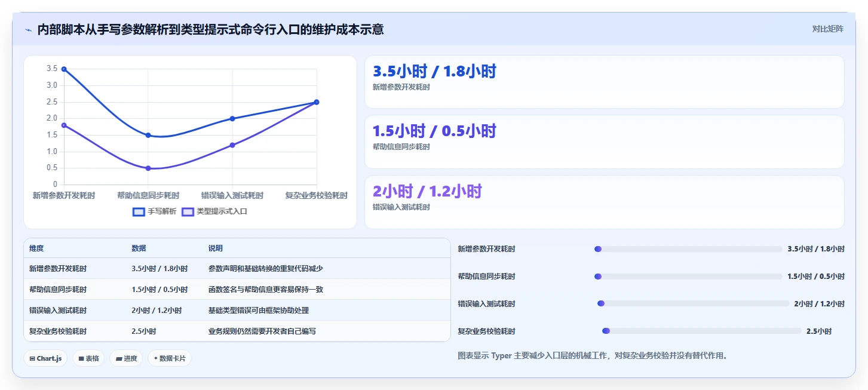Click the 新增参数开发耗时 progress bar
This screenshot has width=868, height=390.
[x=688, y=249]
